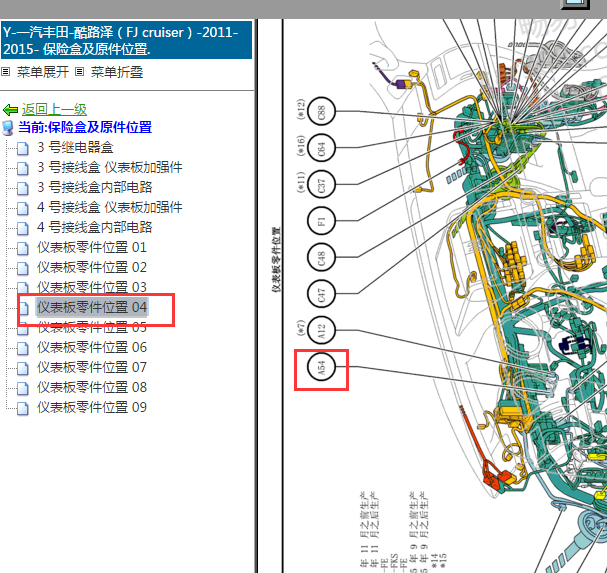The height and width of the screenshot is (573, 607).
Task: Open 3 号继电器盒 tree item
Action: (75, 148)
